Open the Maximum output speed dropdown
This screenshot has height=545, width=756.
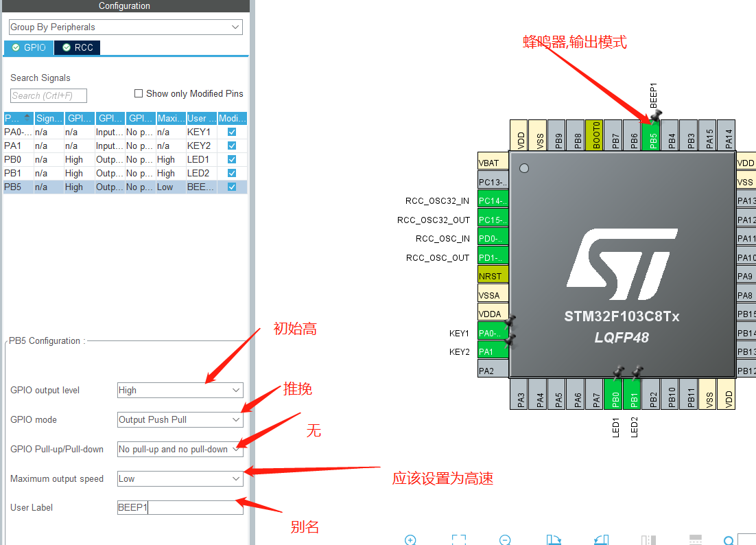point(180,478)
